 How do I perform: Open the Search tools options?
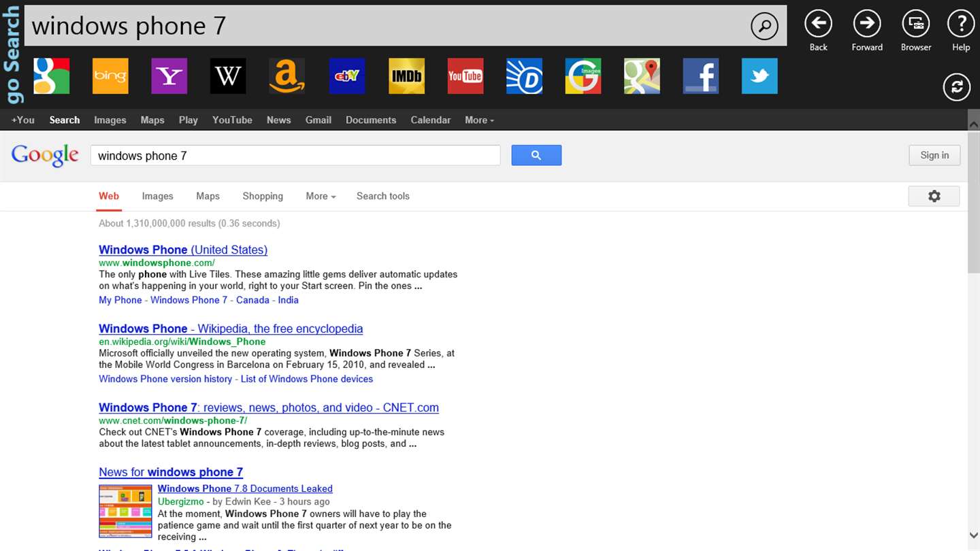(383, 196)
